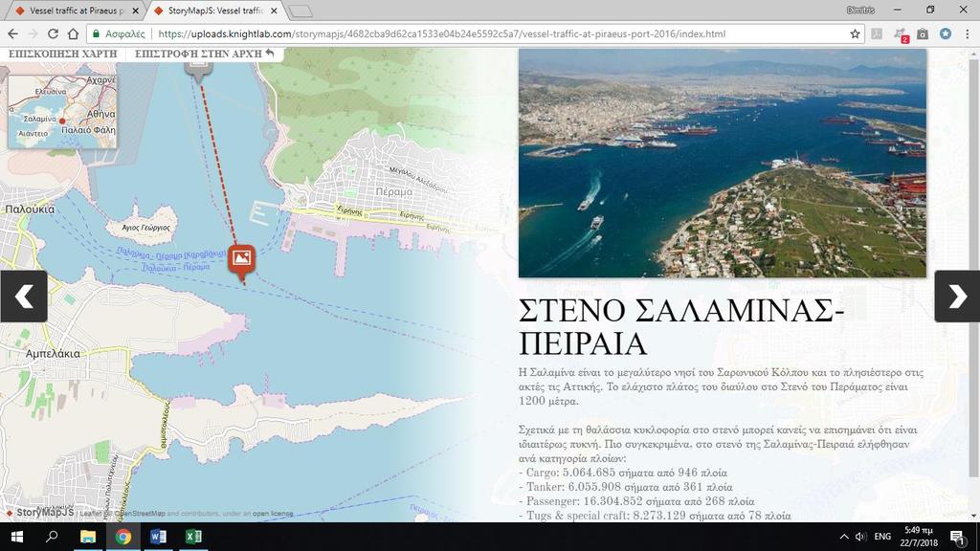Click the grey PDF extension icon
Screen dimensions: 980x551
877,33
